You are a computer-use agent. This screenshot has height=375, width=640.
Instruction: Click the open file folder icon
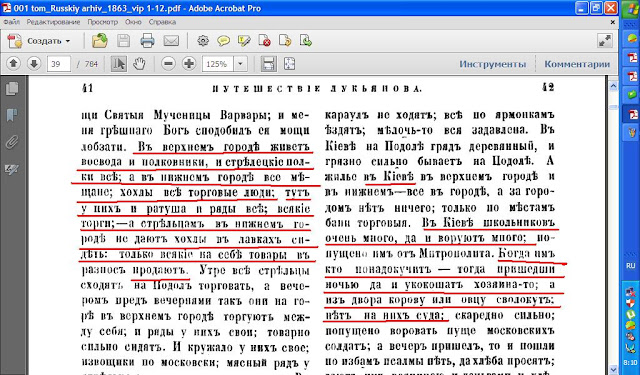(100, 41)
